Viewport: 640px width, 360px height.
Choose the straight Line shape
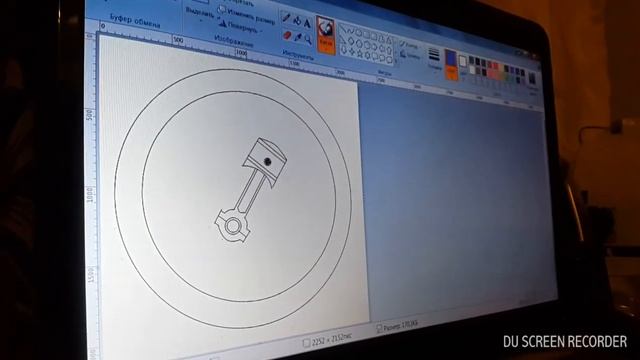(343, 29)
